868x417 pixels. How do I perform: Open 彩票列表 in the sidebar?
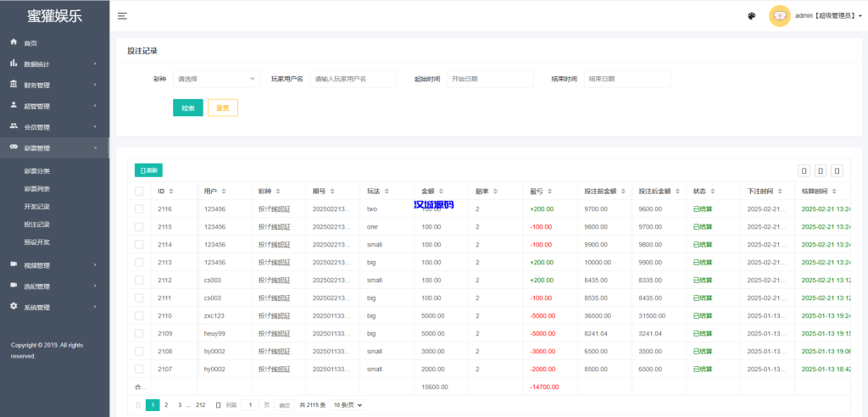coord(37,189)
